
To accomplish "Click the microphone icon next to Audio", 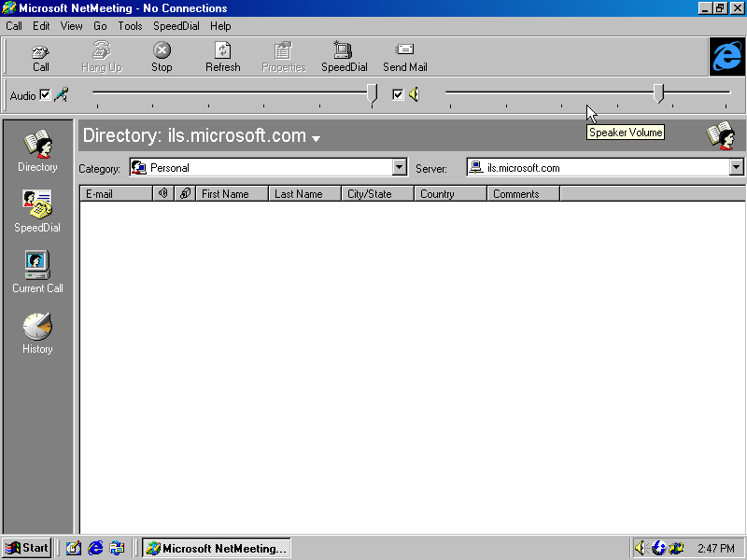I will tap(62, 95).
